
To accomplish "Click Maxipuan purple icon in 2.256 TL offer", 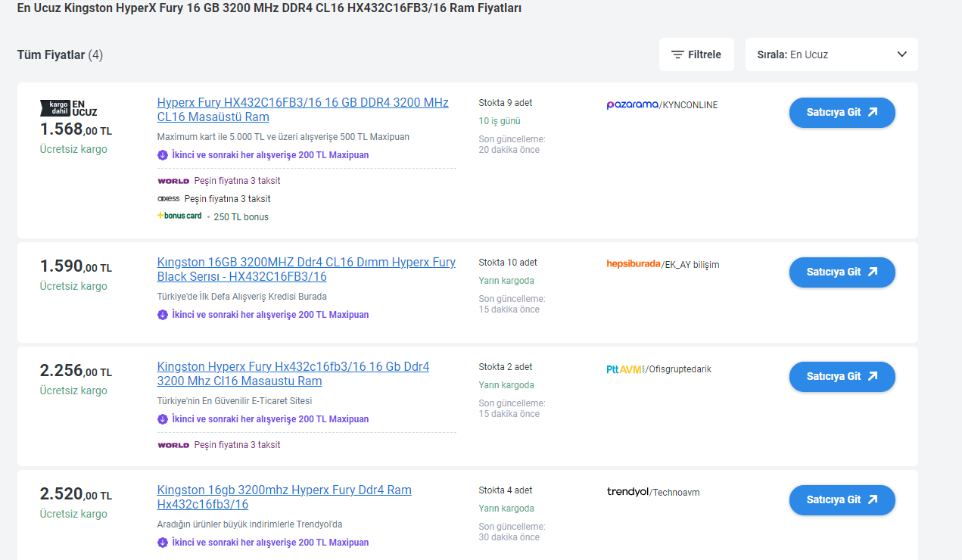I will (162, 419).
